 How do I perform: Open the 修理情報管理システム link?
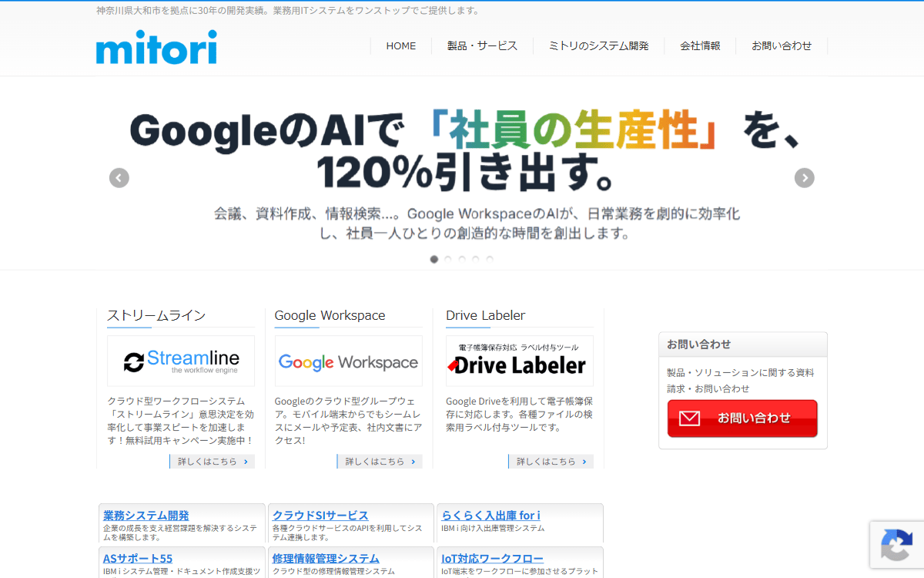click(x=326, y=559)
